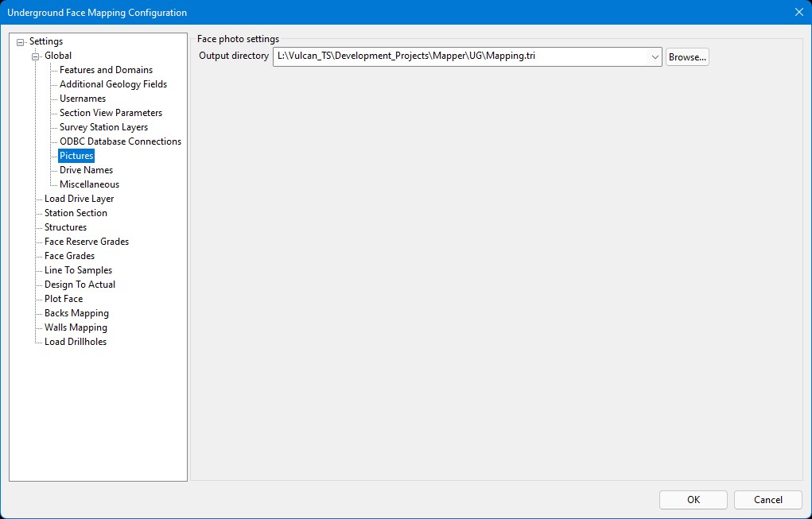The image size is (812, 519).
Task: Select the Pictures tree item
Action: coord(76,156)
